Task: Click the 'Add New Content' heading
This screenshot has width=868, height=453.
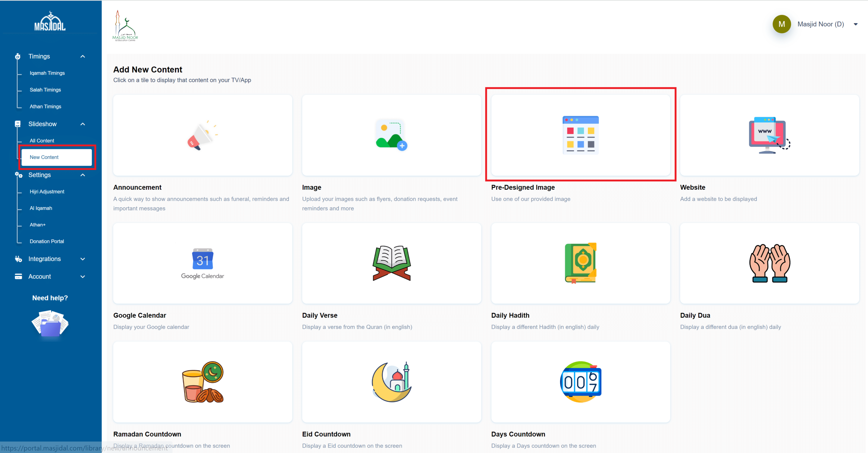Action: 148,69
